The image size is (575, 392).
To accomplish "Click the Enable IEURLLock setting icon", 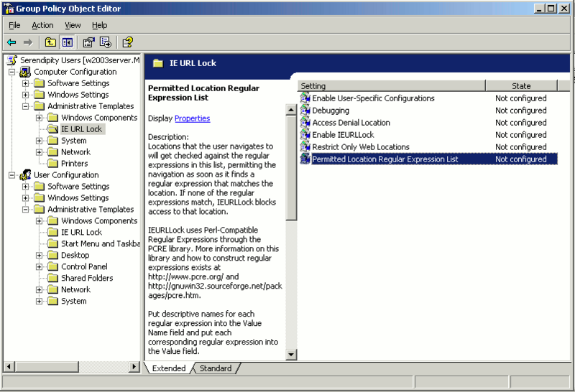I will click(305, 134).
